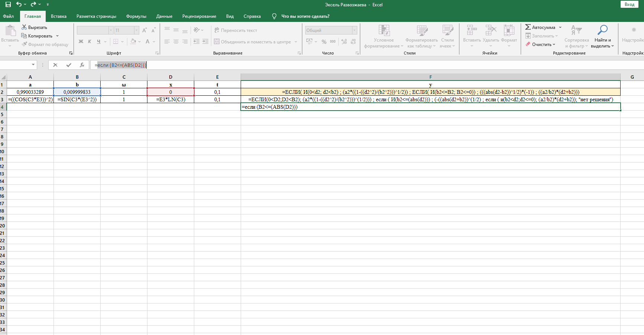Click the Вставить cells button in Ячейки group
Image resolution: width=644 pixels, height=335 pixels.
[472, 36]
